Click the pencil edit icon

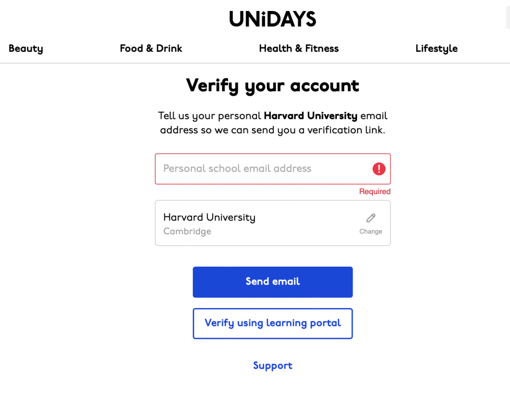click(x=371, y=218)
